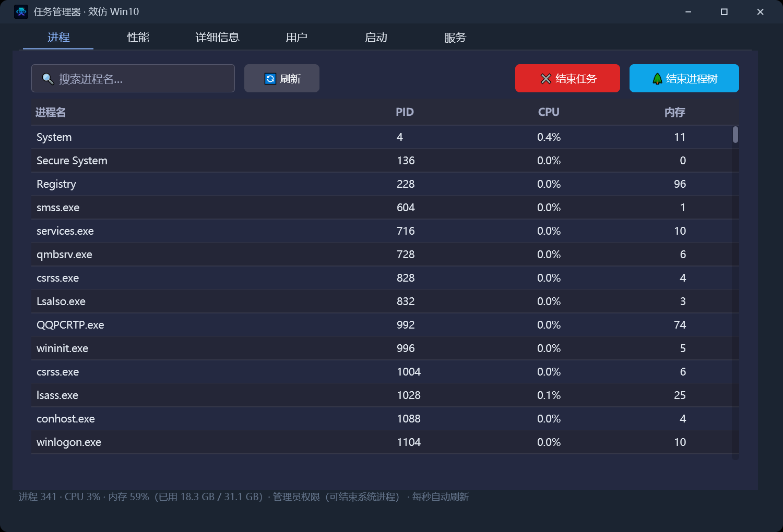
Task: Select csrss.exe with PID 828
Action: pos(385,278)
